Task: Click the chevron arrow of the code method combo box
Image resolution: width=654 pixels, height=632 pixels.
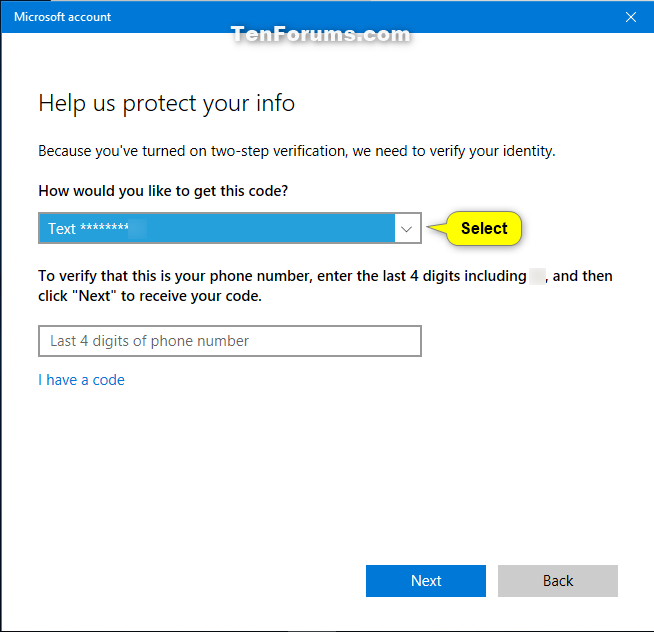Action: click(407, 229)
